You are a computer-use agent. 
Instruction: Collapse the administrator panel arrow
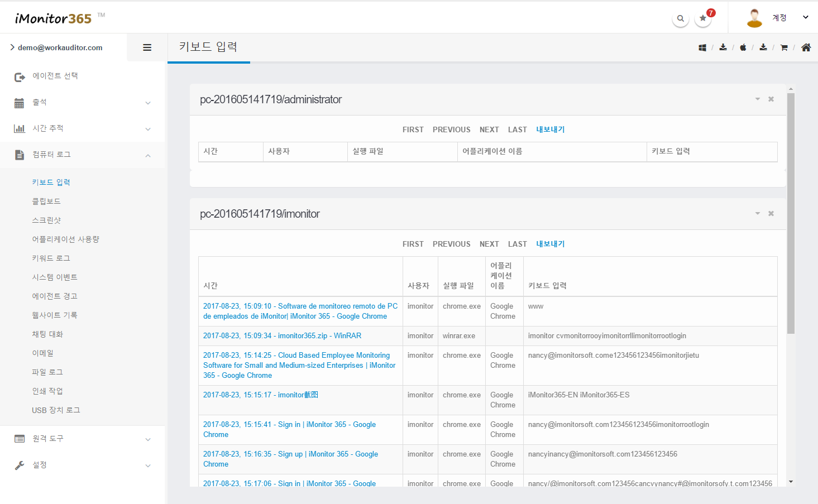click(758, 99)
